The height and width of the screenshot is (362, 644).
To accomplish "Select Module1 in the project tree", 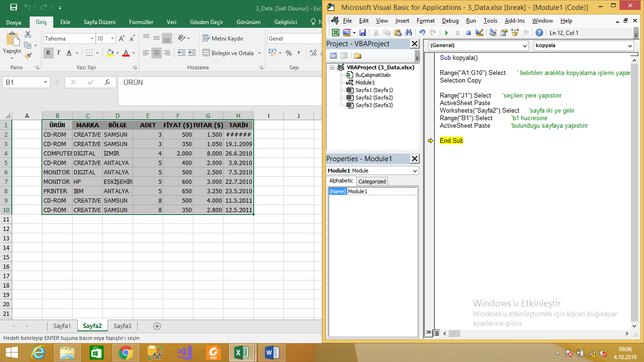I will (365, 82).
